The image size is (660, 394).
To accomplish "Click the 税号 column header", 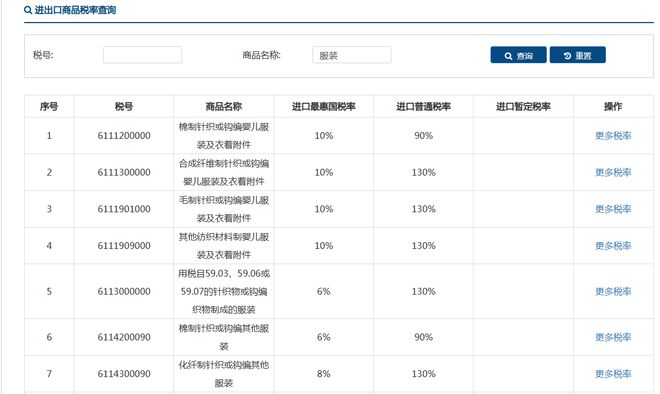I will coord(124,106).
